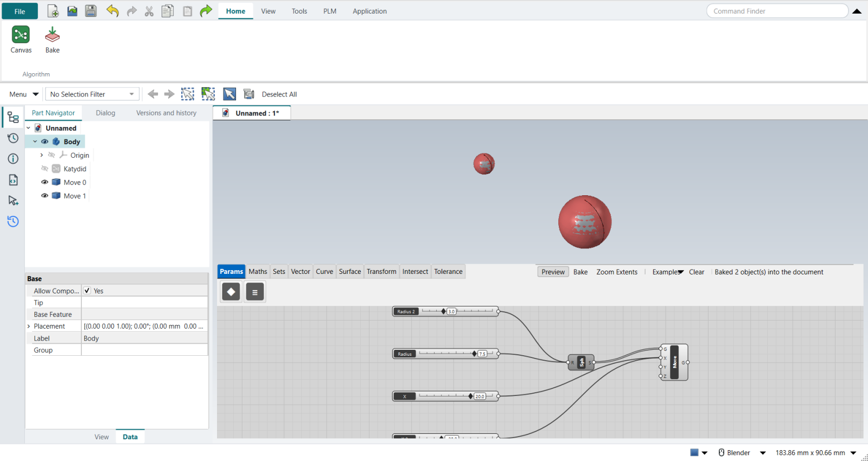Cut the selection with scissors icon
Viewport: 868px width, 461px height.
click(149, 11)
